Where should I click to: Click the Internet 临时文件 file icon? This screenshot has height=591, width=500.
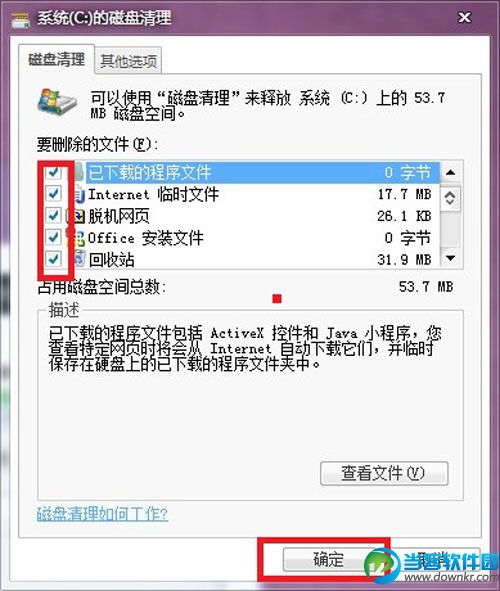[x=79, y=194]
